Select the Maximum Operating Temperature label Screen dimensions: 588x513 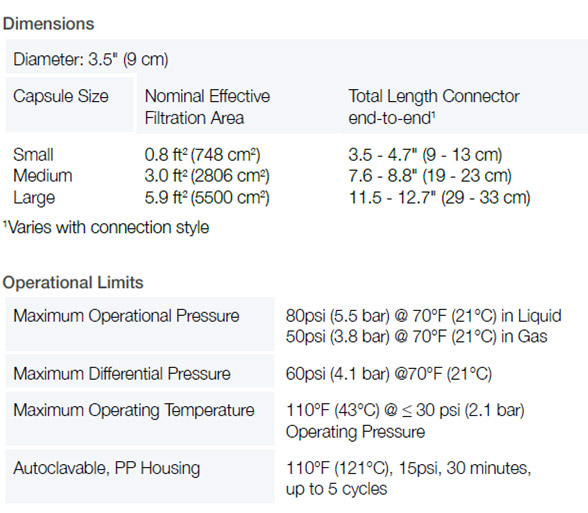pyautogui.click(x=134, y=410)
